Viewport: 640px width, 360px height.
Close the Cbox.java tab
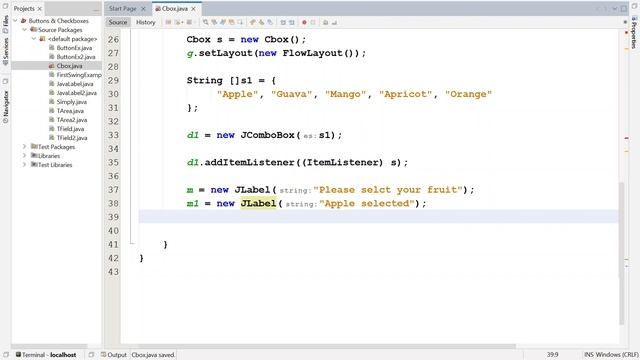point(193,9)
